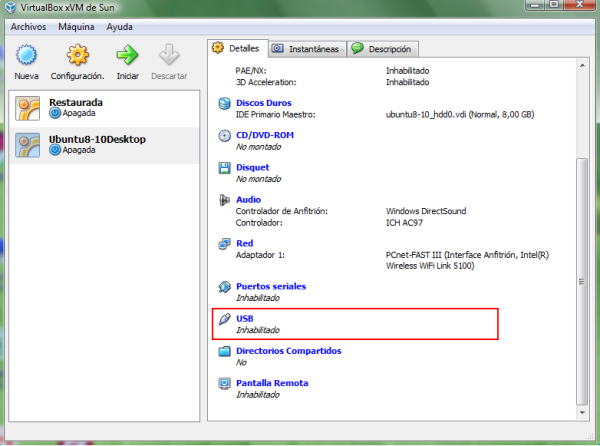Open the Puertos seriales link
The image size is (600, 446).
(270, 286)
